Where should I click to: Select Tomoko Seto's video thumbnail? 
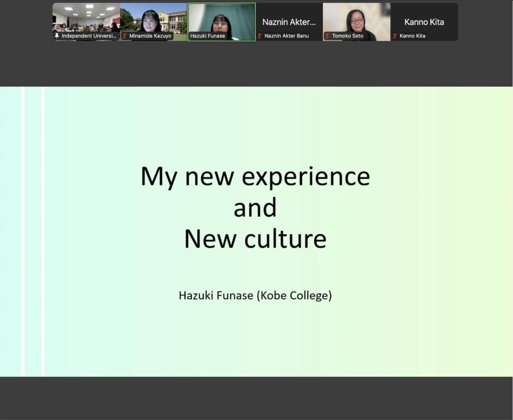point(357,22)
